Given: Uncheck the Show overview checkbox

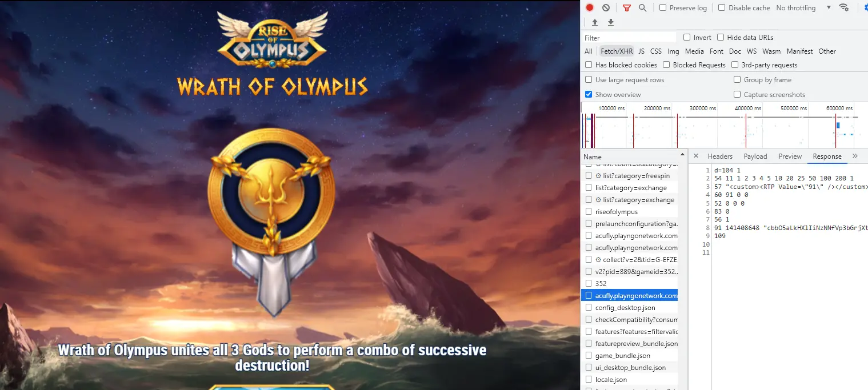Looking at the screenshot, I should coord(589,95).
